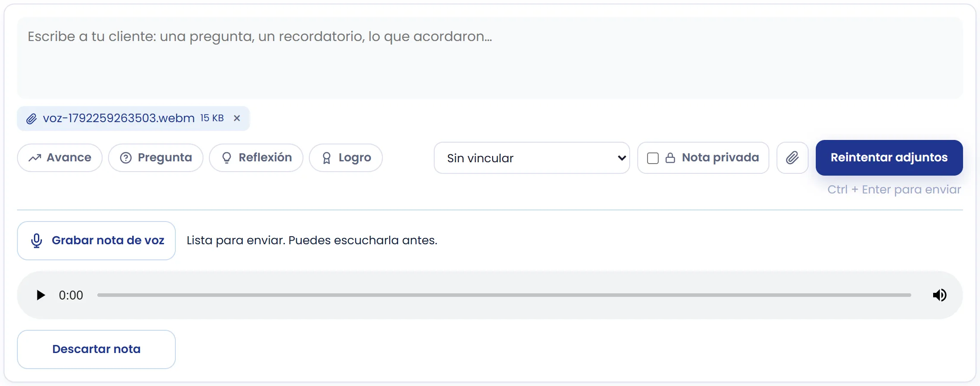Viewport: 980px width, 386px height.
Task: Click the paperclip icon on the attachment chip
Action: [31, 119]
